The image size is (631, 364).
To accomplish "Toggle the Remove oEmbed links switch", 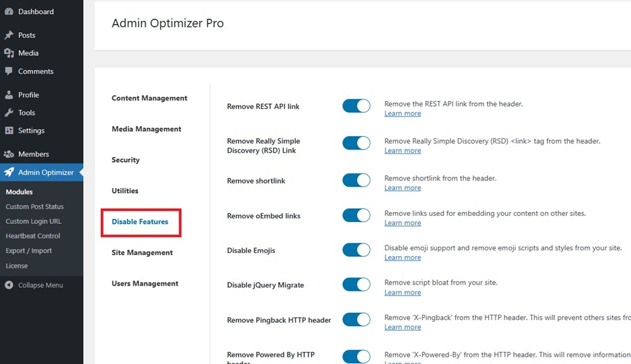I will [x=356, y=215].
